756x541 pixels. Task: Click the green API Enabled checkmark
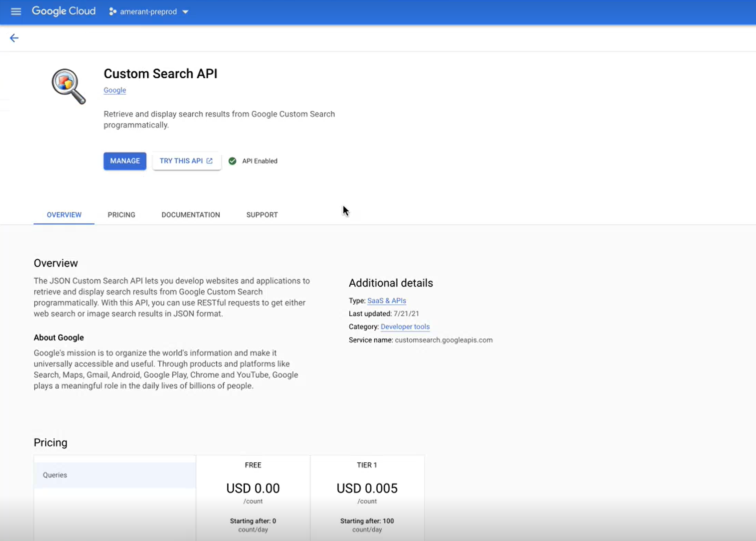(x=232, y=161)
